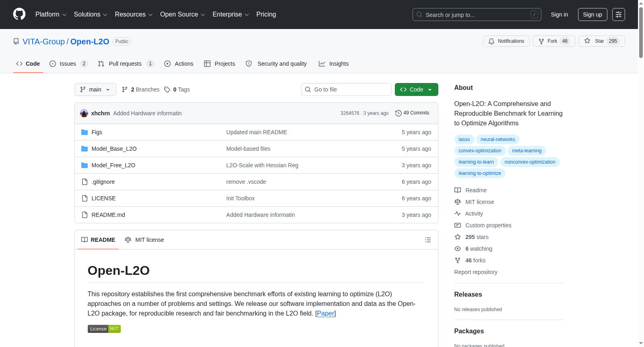Open the learning-to-optimize topic tag
This screenshot has width=644, height=347.
click(480, 173)
